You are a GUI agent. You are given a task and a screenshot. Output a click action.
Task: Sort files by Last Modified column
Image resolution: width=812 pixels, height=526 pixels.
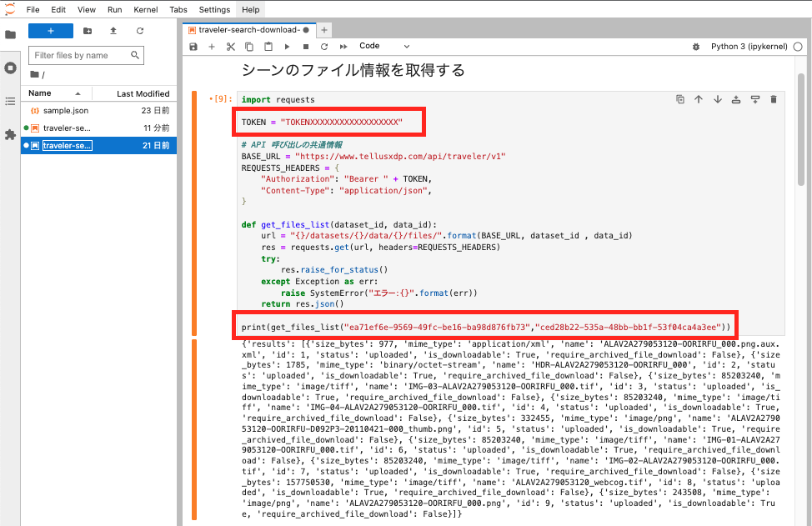[x=135, y=93]
